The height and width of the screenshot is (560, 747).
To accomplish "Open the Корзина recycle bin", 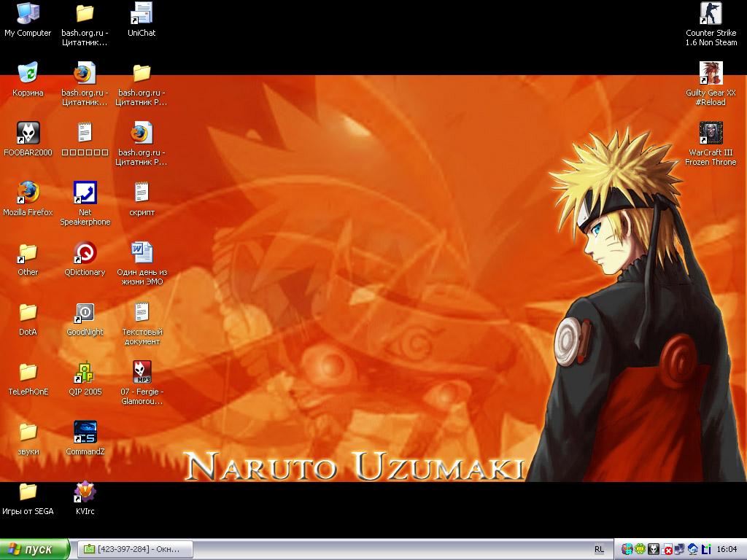I will click(28, 79).
